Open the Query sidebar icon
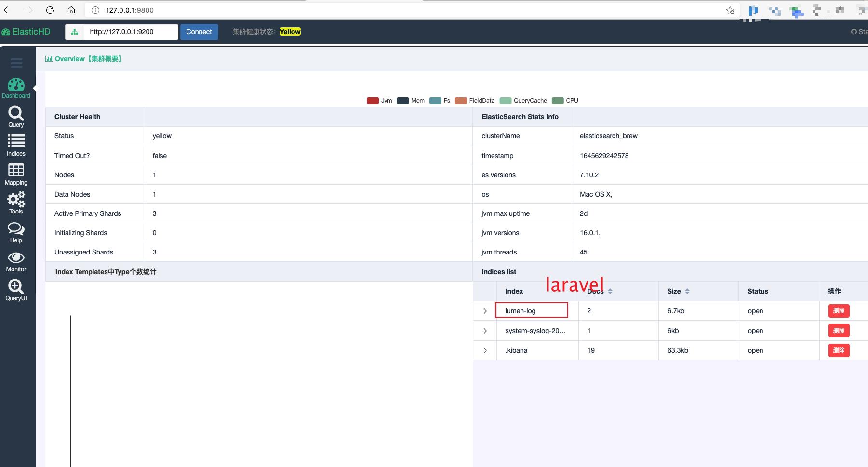 click(16, 117)
